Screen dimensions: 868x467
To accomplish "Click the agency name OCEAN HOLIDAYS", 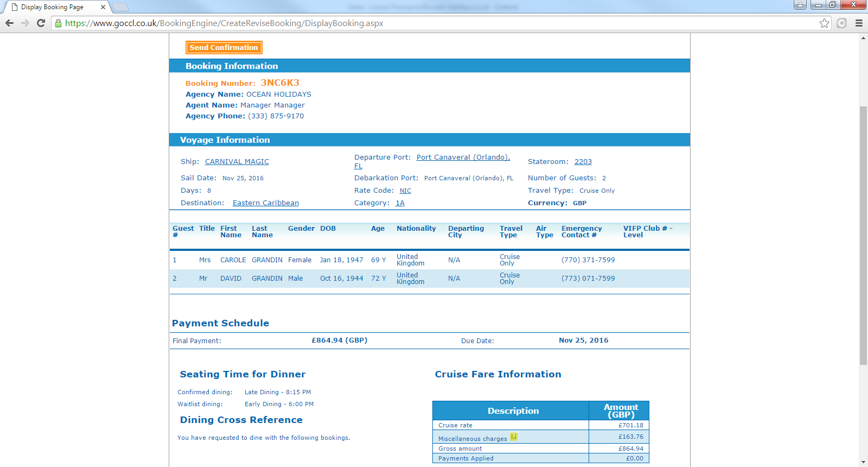I will point(279,94).
